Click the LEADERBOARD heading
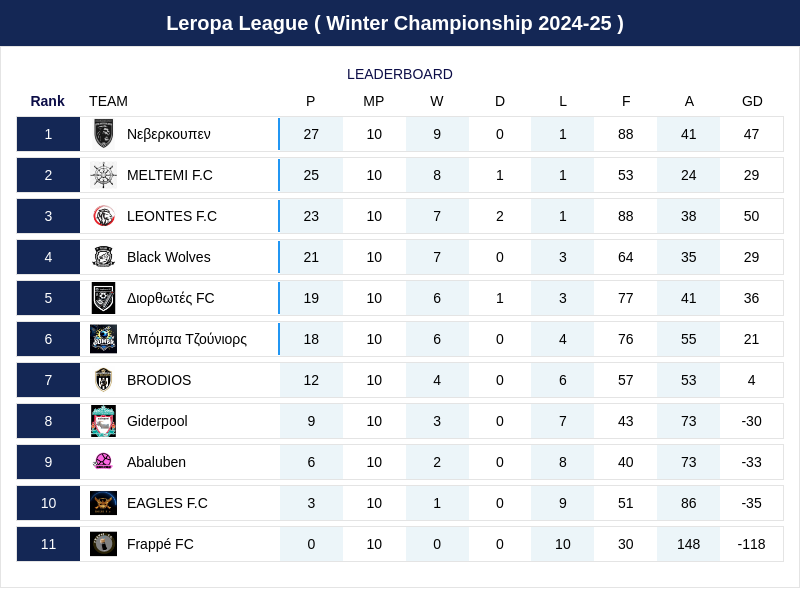 400,74
